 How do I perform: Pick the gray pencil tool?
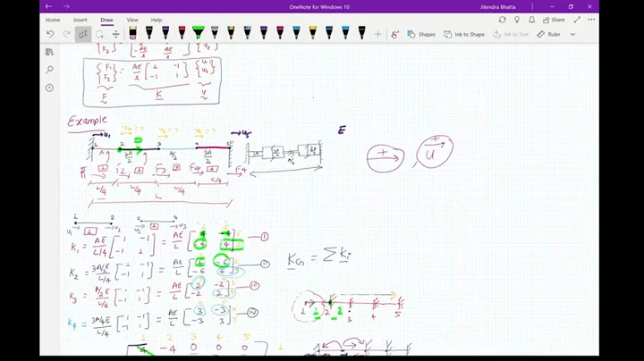click(x=215, y=33)
